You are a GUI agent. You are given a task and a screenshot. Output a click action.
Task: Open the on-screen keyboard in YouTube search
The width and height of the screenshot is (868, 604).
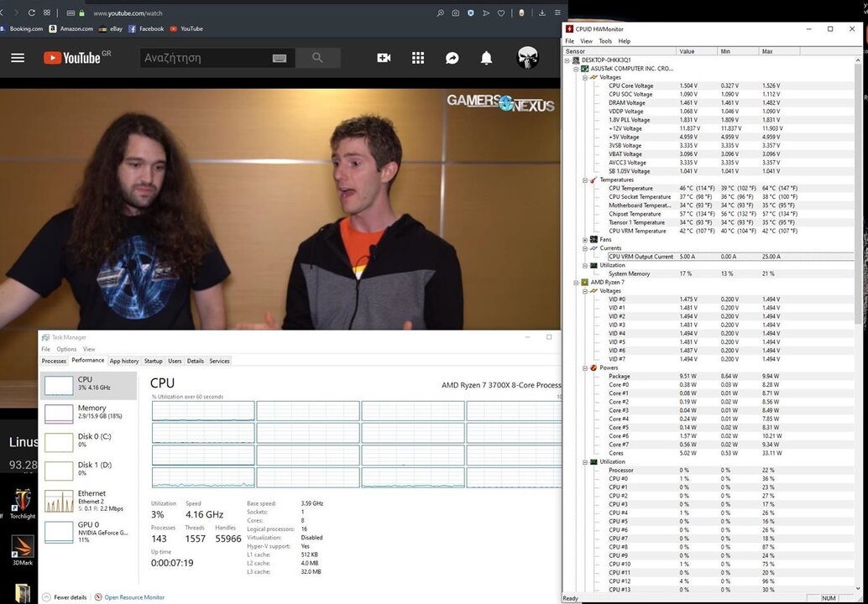pos(280,58)
